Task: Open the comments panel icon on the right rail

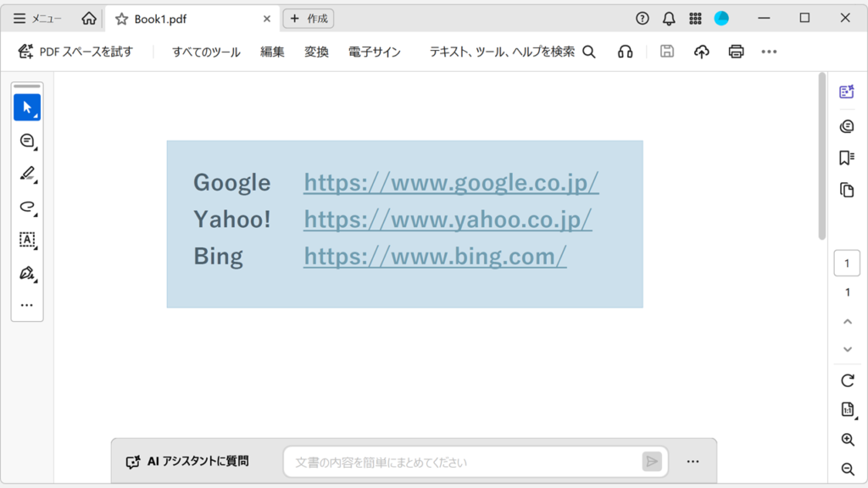Action: 847,127
